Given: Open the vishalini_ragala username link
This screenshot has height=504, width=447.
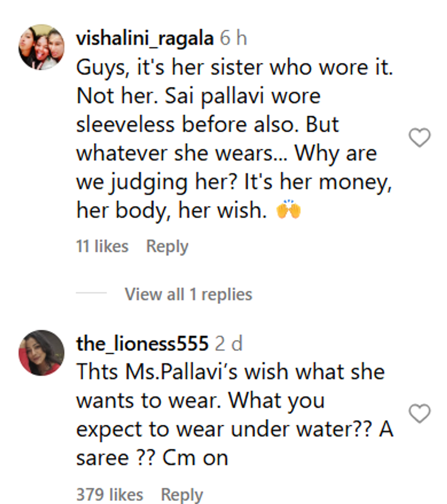Looking at the screenshot, I should pos(145,39).
